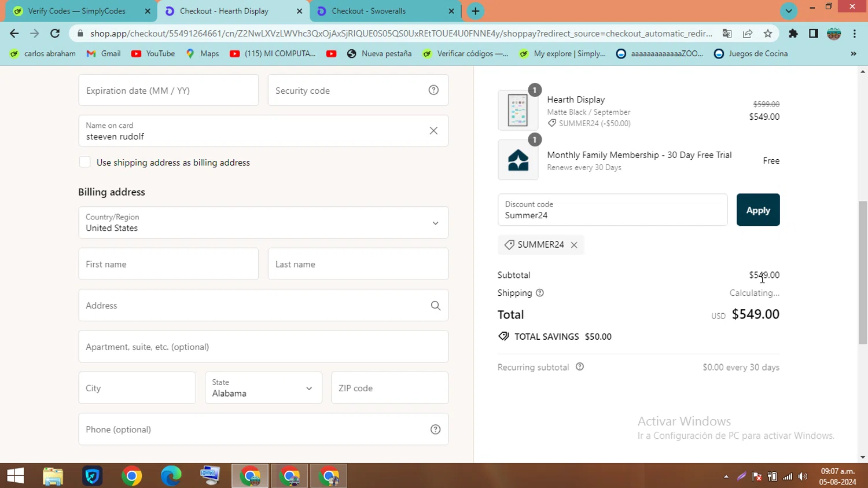Open the Chrome profile avatar
Image resolution: width=868 pixels, height=488 pixels.
(834, 34)
